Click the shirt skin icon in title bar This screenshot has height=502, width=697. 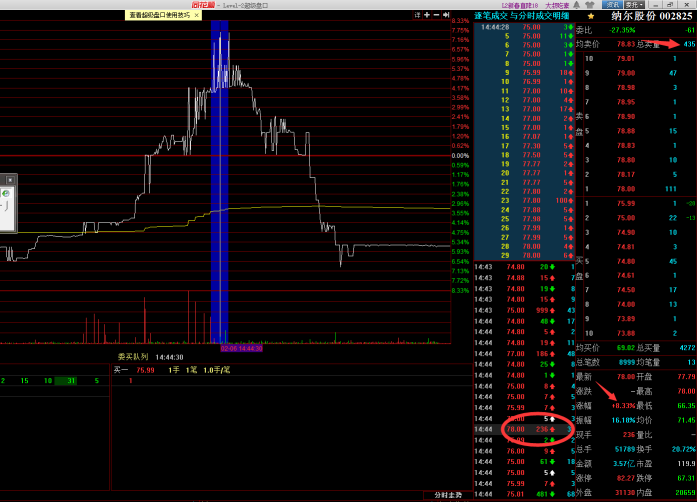(590, 5)
